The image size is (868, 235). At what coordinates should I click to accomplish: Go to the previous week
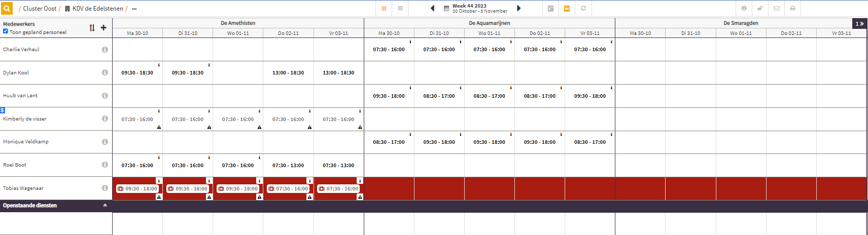click(432, 9)
